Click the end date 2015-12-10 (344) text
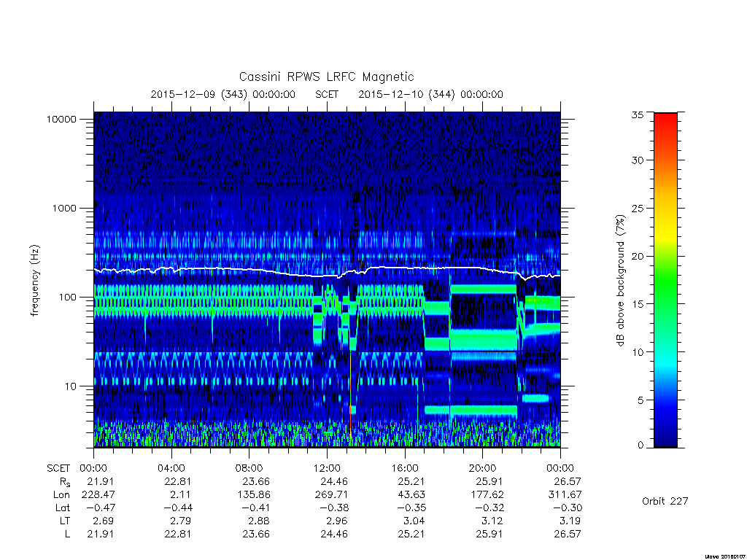Screen dimensions: 747x560 tap(406, 94)
